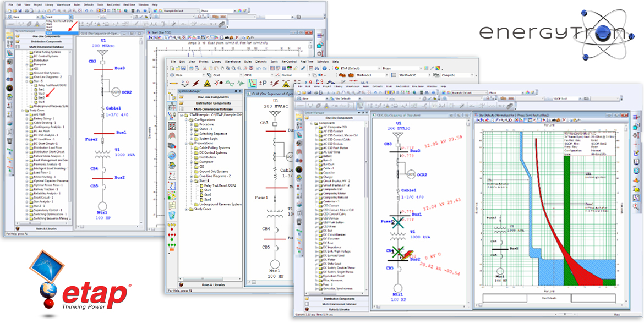Select Pan hand tool in middle window toolbar

(x=222, y=68)
